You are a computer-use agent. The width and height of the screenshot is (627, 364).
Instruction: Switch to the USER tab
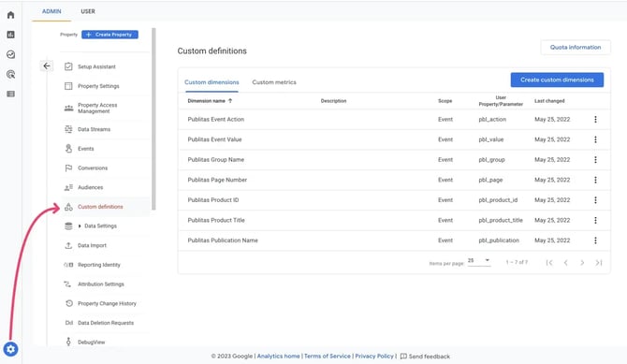88,11
